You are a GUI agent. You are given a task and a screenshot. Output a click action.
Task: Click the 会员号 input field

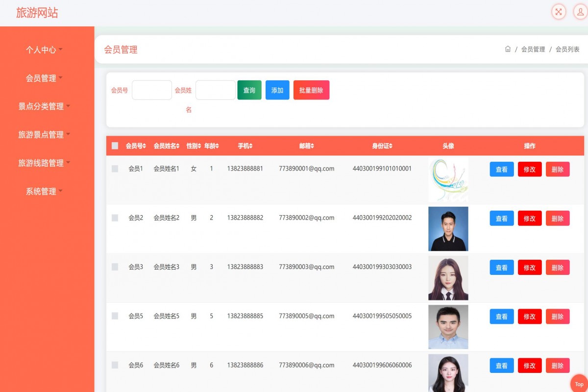pyautogui.click(x=151, y=90)
